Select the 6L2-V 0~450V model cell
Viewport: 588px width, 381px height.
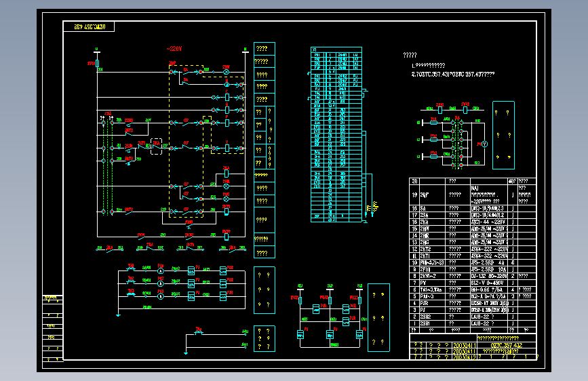point(488,283)
